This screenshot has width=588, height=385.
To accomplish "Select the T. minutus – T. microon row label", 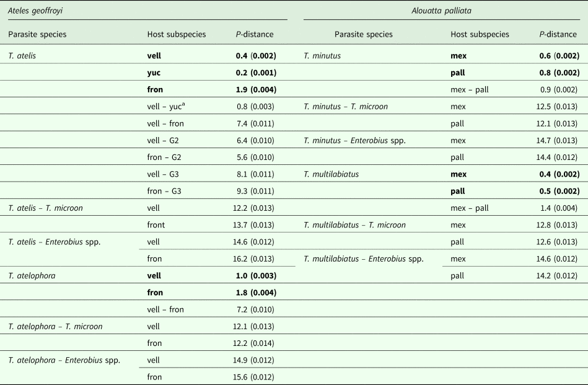I will 346,107.
